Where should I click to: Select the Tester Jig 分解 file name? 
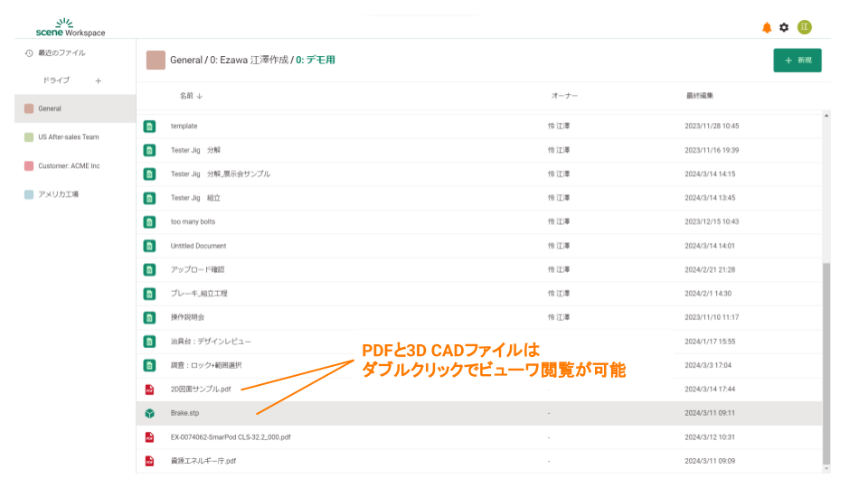coord(195,150)
